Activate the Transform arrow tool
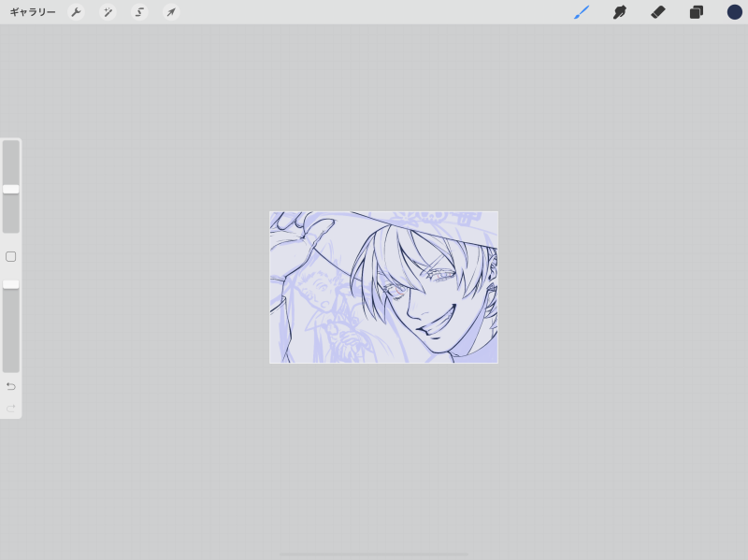Viewport: 748px width, 560px height. tap(171, 12)
